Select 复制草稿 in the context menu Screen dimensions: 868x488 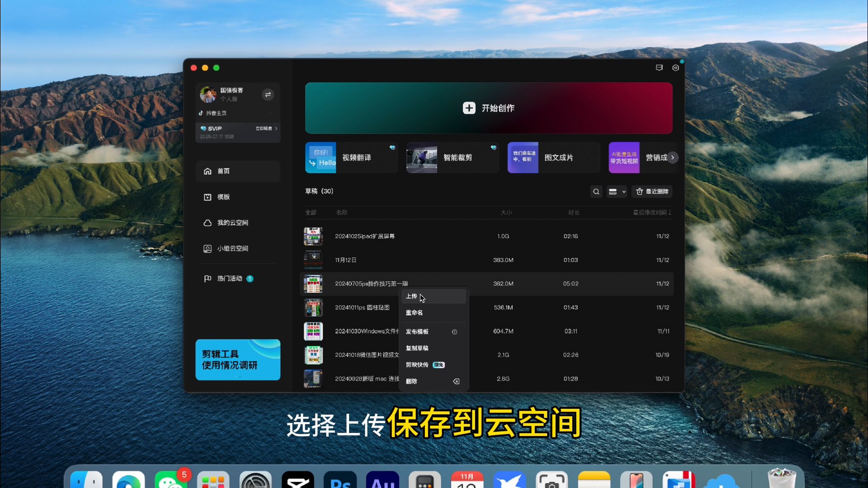tap(433, 348)
